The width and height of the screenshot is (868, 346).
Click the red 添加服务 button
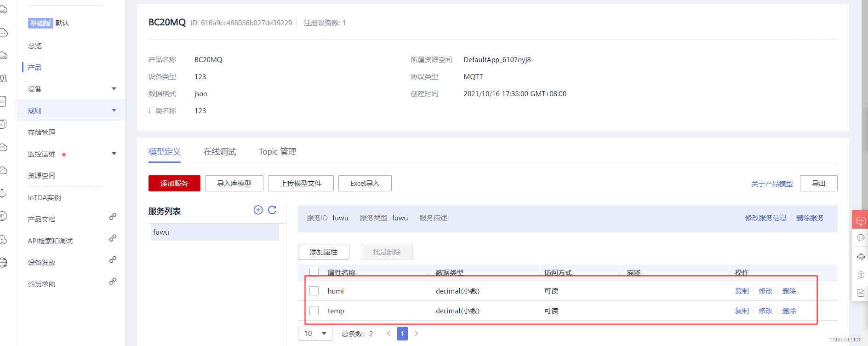point(174,183)
